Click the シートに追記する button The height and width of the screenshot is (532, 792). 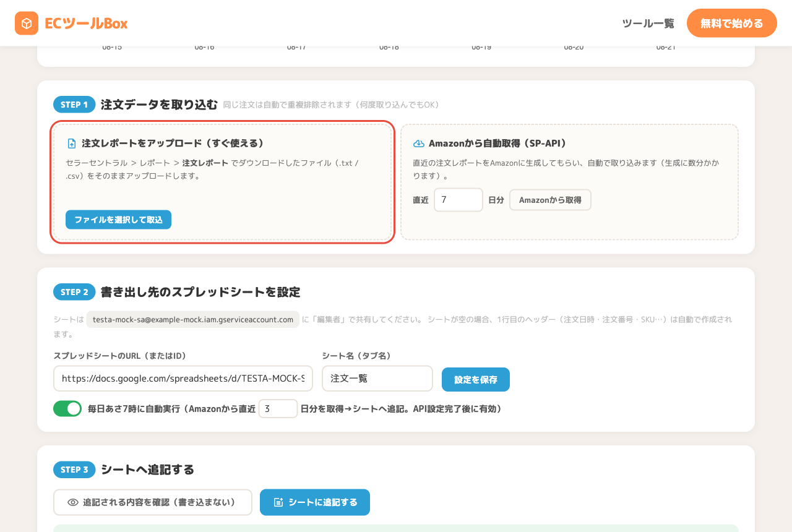coord(315,502)
